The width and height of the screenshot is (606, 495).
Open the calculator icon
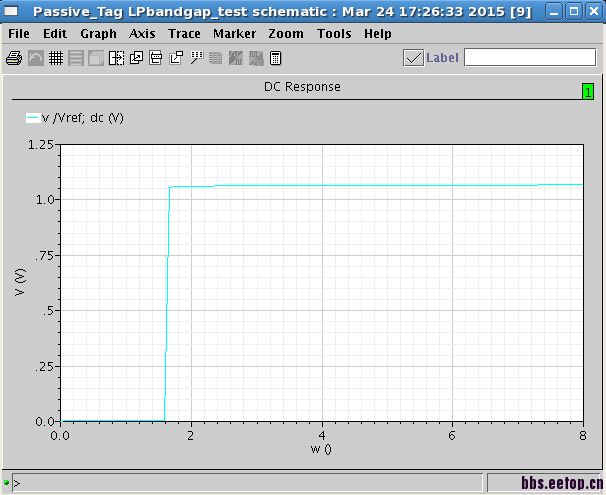276,58
